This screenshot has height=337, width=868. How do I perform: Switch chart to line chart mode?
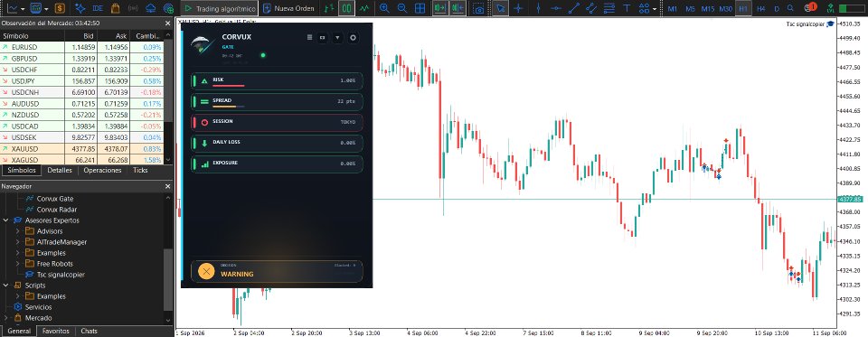coord(364,8)
